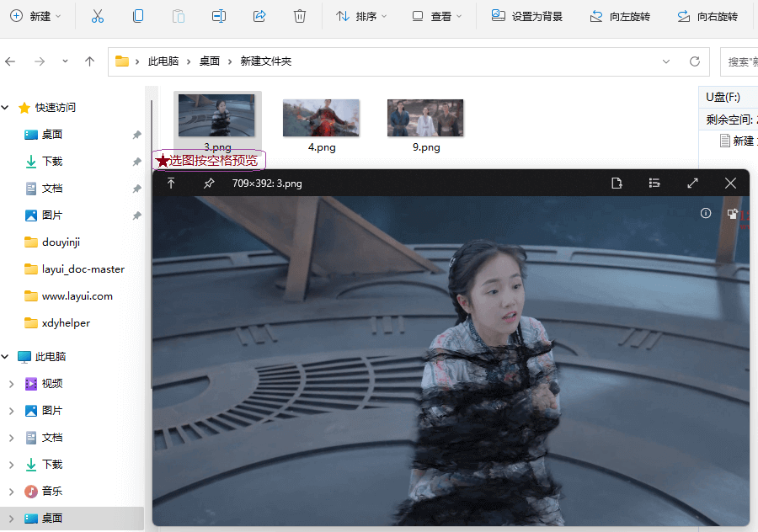Open the 查看 view dropdown
Image resolution: width=758 pixels, height=532 pixels.
pyautogui.click(x=437, y=17)
